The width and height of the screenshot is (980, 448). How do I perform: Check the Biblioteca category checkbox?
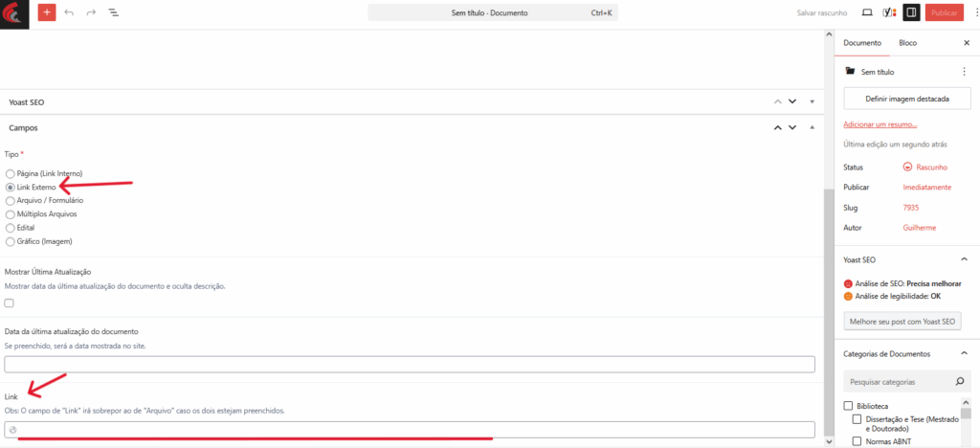[848, 405]
